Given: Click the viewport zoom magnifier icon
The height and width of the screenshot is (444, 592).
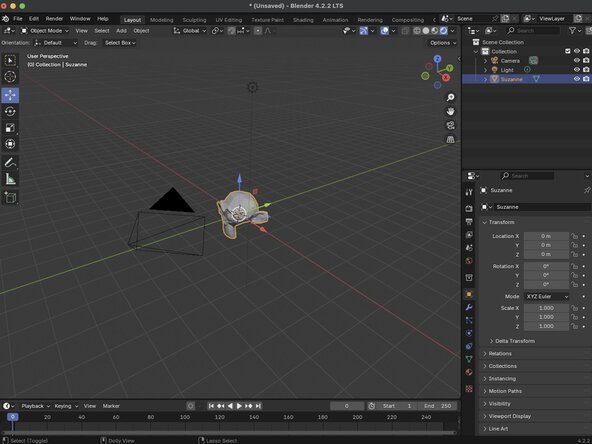Looking at the screenshot, I should click(x=450, y=97).
